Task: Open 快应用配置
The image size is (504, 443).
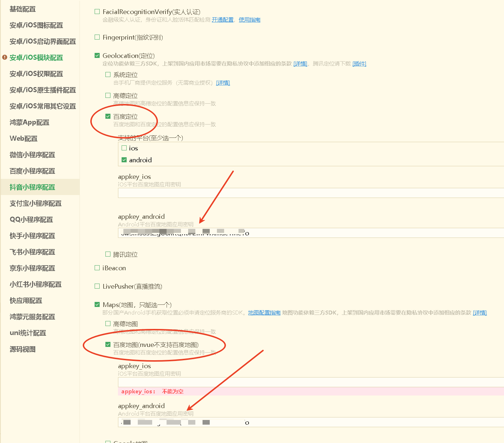Action: [26, 300]
